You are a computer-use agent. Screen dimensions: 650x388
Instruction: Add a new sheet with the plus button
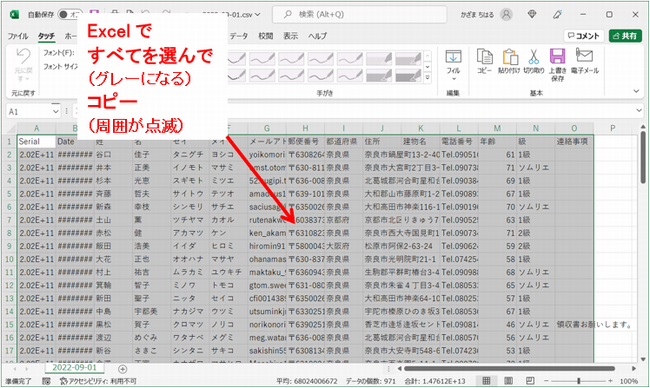(122, 369)
